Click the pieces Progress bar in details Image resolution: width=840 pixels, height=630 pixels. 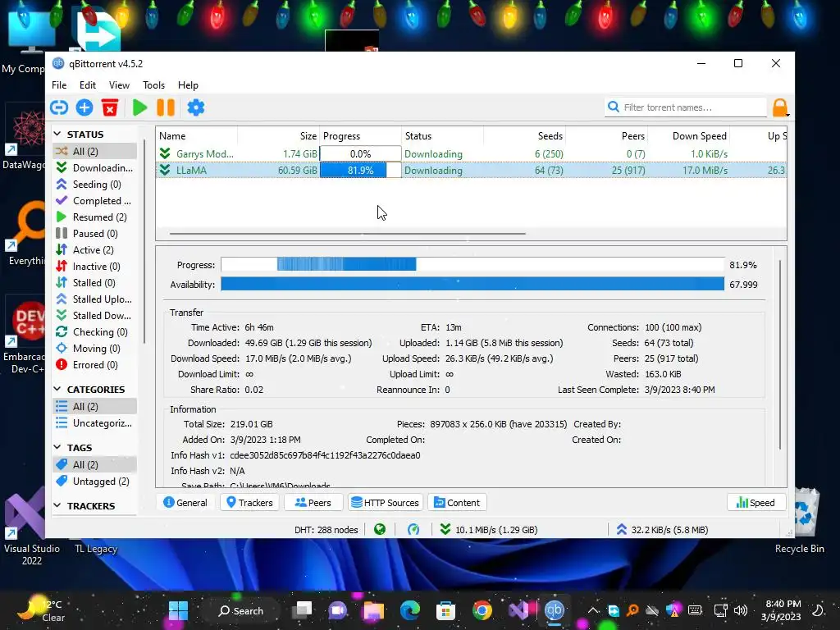(x=472, y=265)
